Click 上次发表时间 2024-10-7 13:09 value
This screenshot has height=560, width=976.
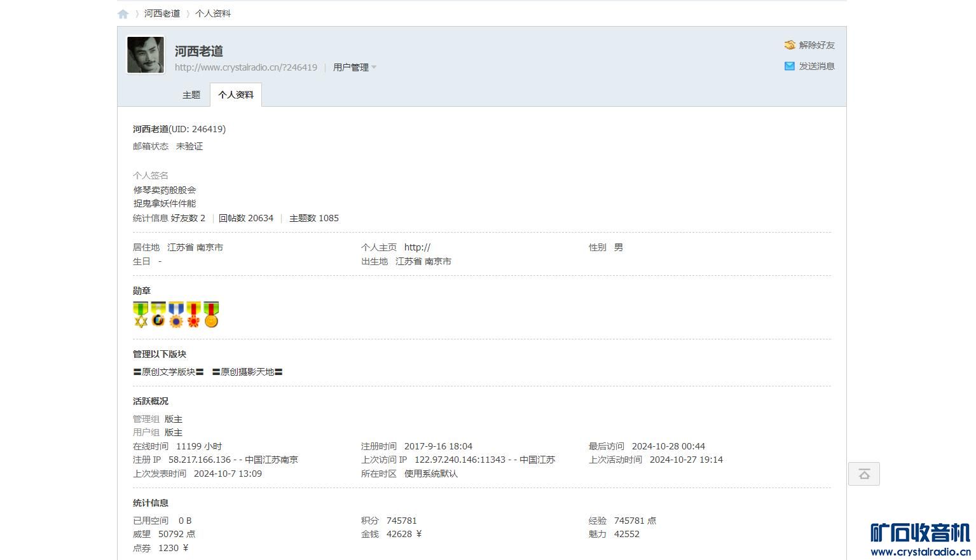(228, 474)
